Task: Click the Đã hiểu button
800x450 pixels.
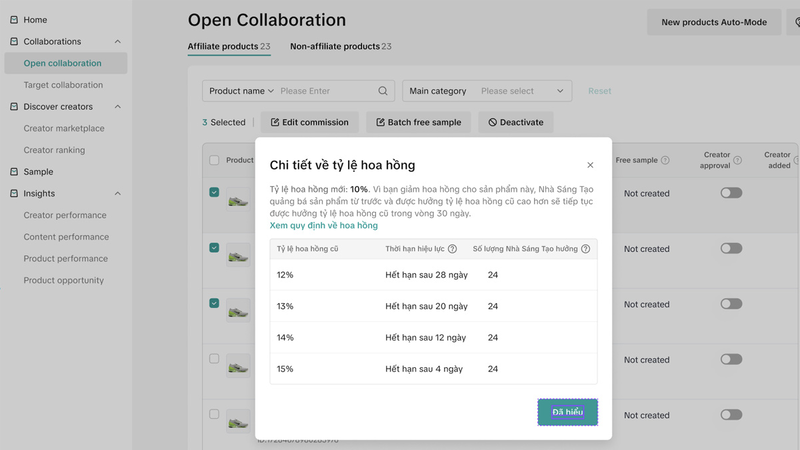Action: 567,412
